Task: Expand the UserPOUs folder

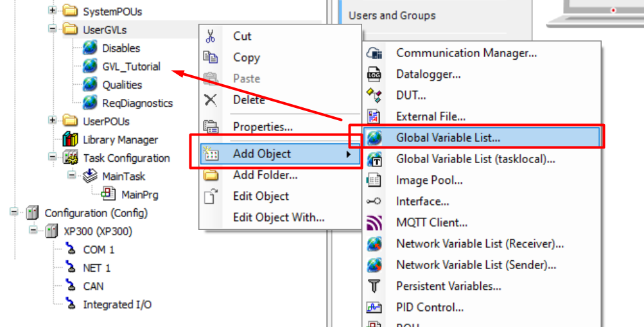Action: click(52, 121)
